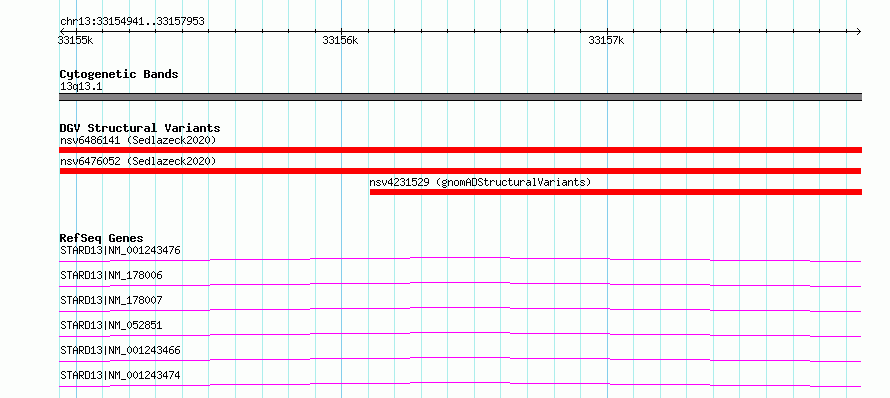The width and height of the screenshot is (890, 398).
Task: Click the right arrowhead of the ruler
Action: pos(858,31)
